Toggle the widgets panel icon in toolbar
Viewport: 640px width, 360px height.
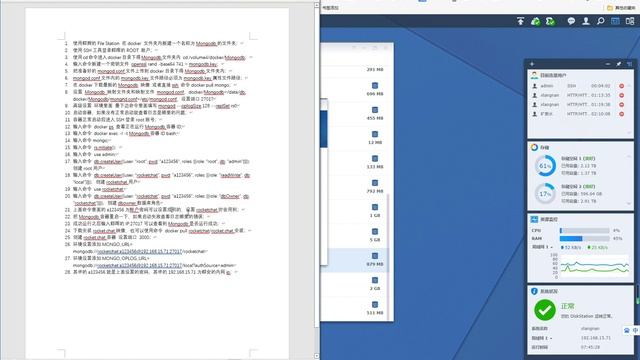point(615,21)
